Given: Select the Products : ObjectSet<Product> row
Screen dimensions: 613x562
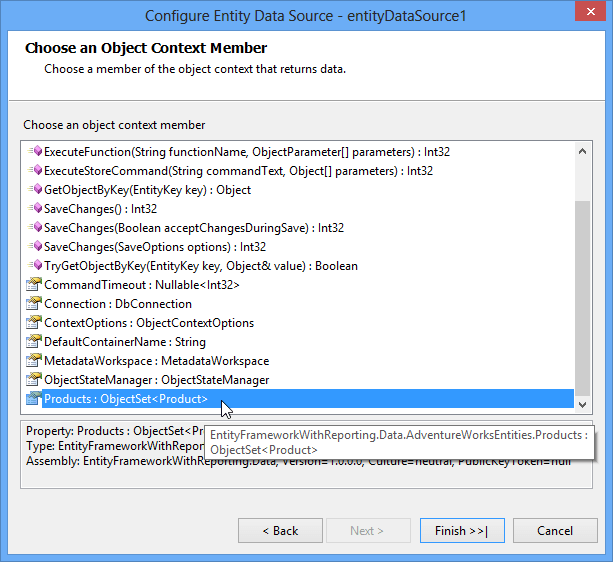Looking at the screenshot, I should [126, 399].
